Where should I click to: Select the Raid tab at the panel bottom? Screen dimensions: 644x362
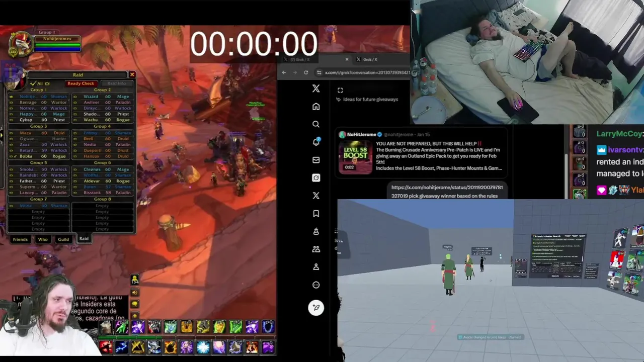pyautogui.click(x=84, y=239)
